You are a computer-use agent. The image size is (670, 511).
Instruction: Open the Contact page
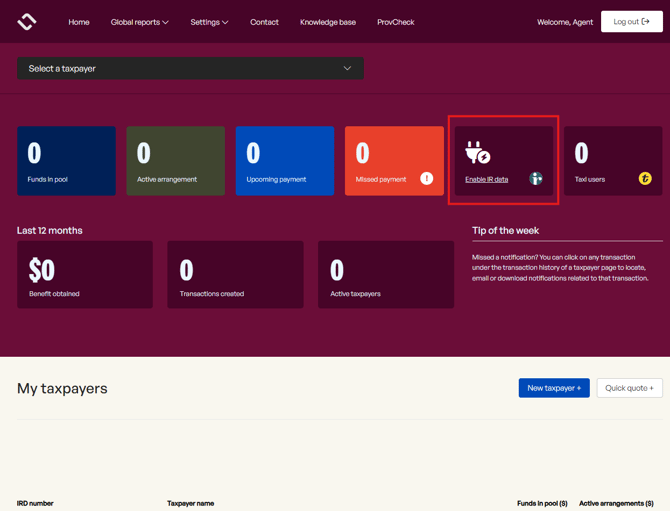pyautogui.click(x=264, y=22)
